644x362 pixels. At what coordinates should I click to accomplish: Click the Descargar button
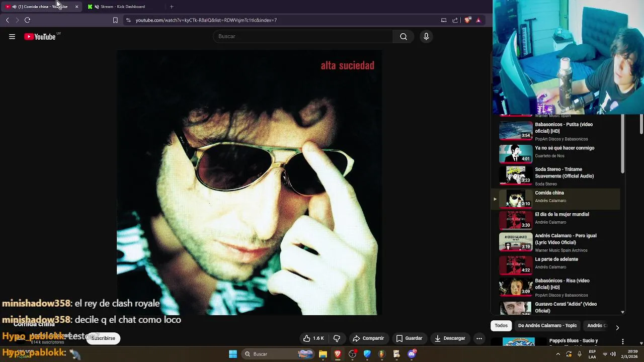coord(450,338)
